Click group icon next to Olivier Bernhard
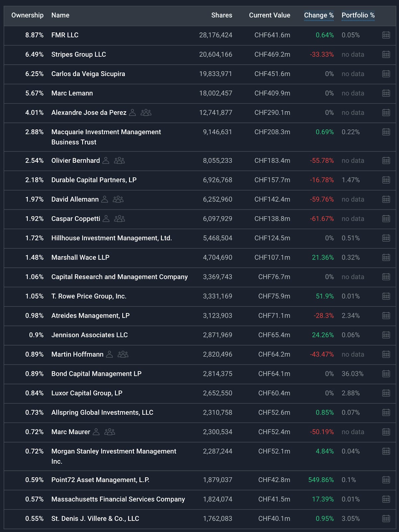 tap(119, 160)
